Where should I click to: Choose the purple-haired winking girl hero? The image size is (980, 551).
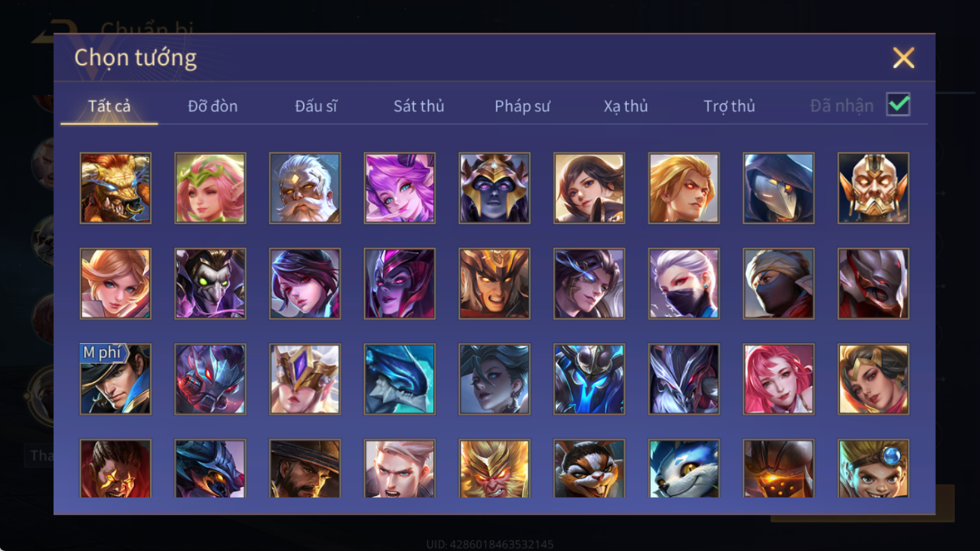[x=400, y=189]
